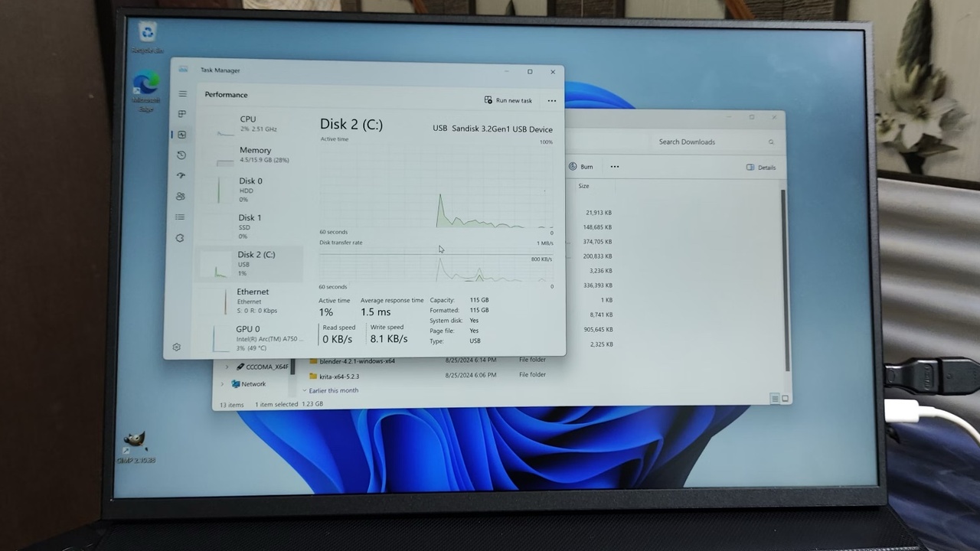
Task: Minimize the Task Manager window
Action: 507,71
